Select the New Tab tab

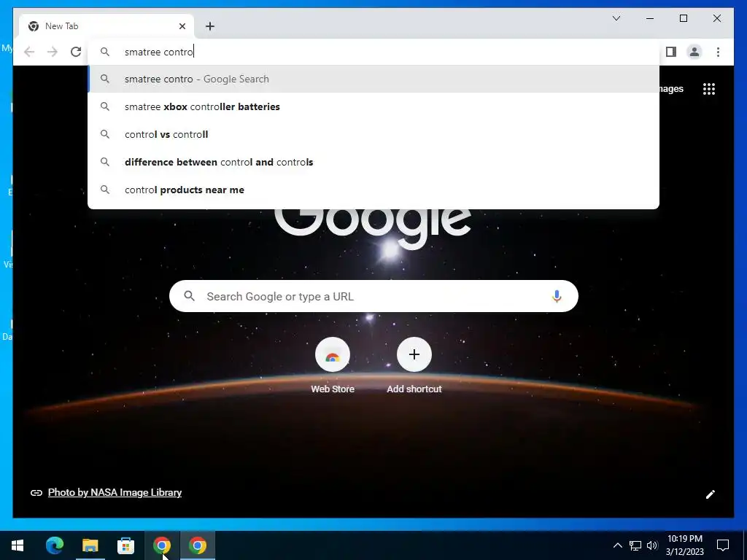click(x=107, y=26)
